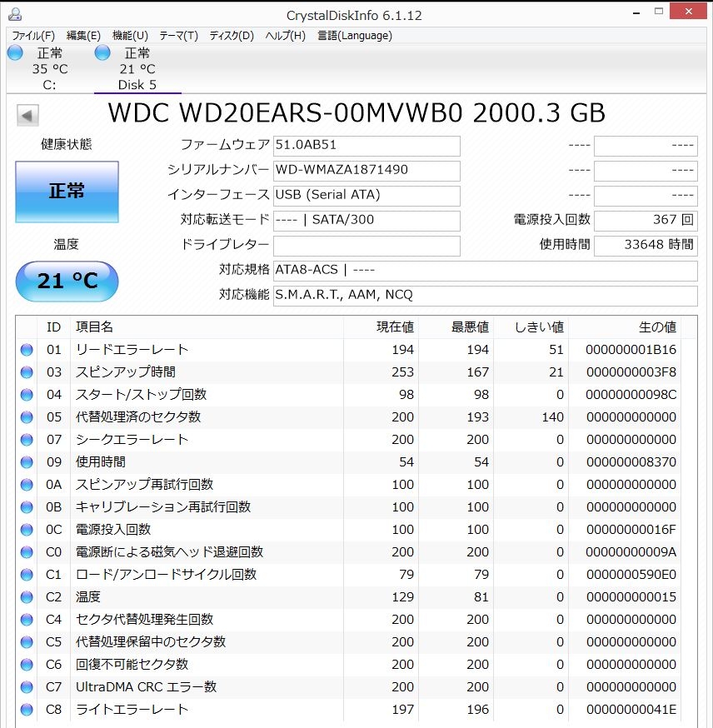Viewport: 713px width, 728px height.
Task: Click the 項目名 column header
Action: coord(207,327)
